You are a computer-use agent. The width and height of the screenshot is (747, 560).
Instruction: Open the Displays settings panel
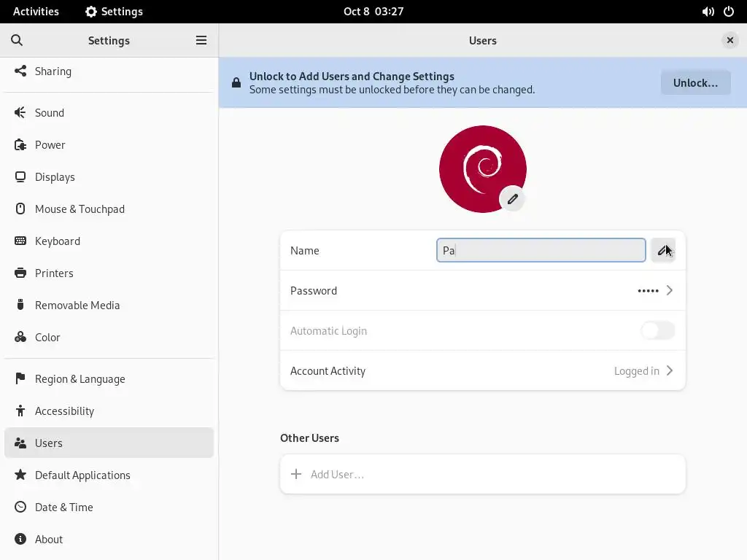click(109, 176)
